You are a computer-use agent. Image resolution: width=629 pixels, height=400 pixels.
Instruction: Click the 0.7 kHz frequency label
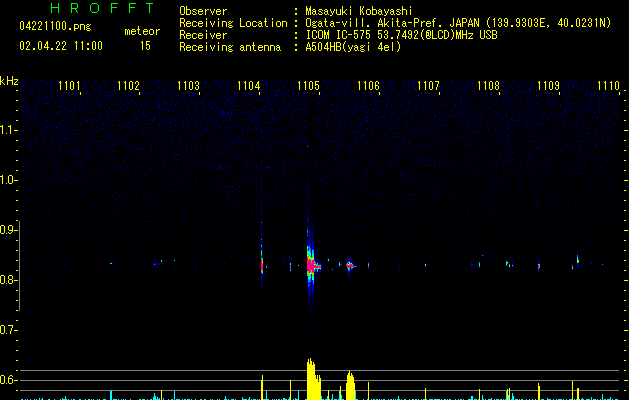pyautogui.click(x=8, y=330)
